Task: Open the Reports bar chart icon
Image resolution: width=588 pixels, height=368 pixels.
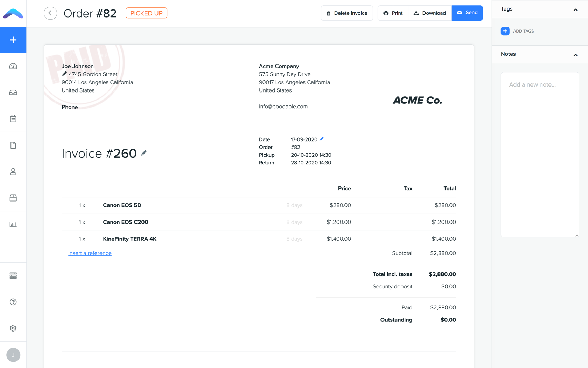Action: [13, 224]
